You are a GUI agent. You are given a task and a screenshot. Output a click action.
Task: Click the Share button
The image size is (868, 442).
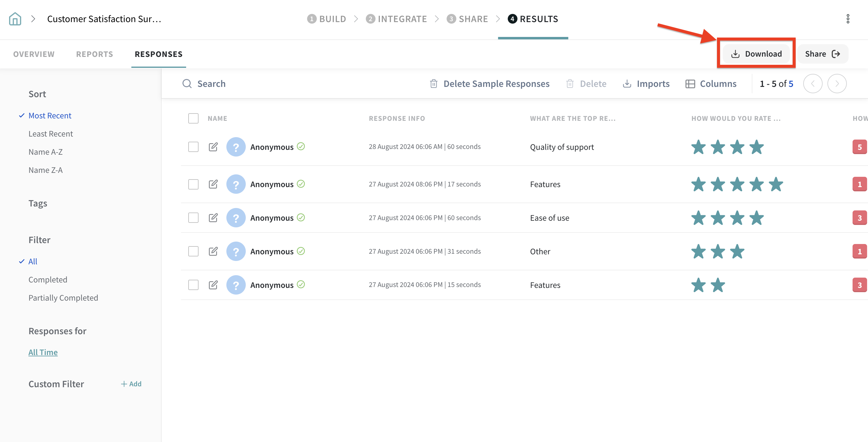[822, 54]
